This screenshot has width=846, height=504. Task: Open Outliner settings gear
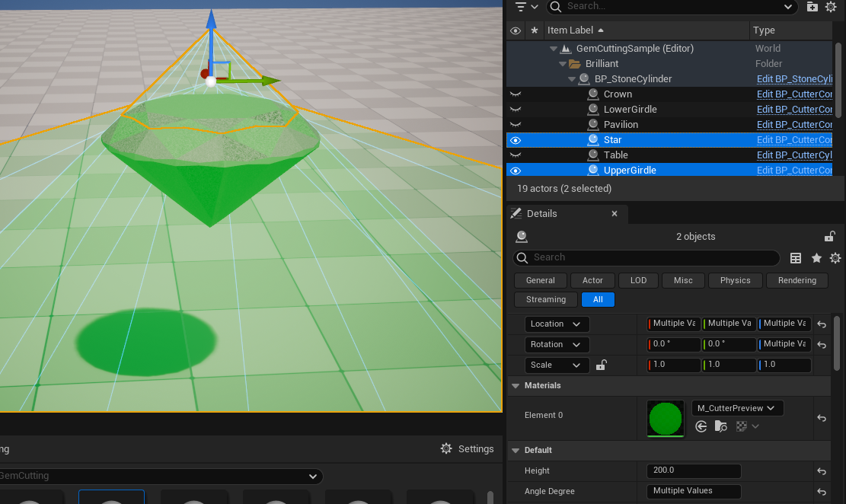tap(831, 7)
